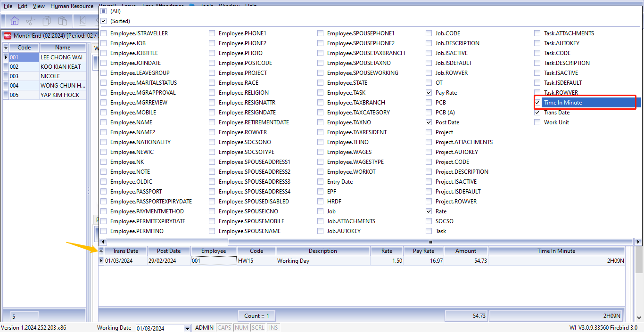This screenshot has height=332, width=644.
Task: Click the Copy toolbar icon
Action: point(47,21)
